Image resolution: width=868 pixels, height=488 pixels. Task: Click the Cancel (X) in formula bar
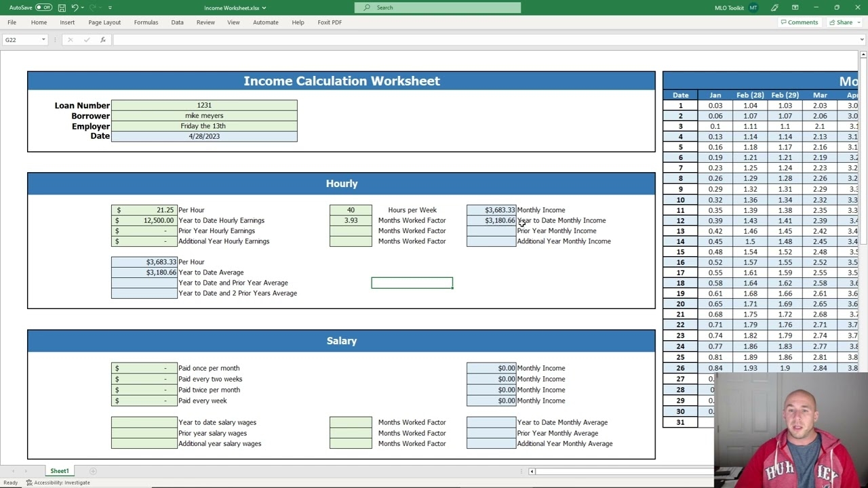tap(70, 39)
